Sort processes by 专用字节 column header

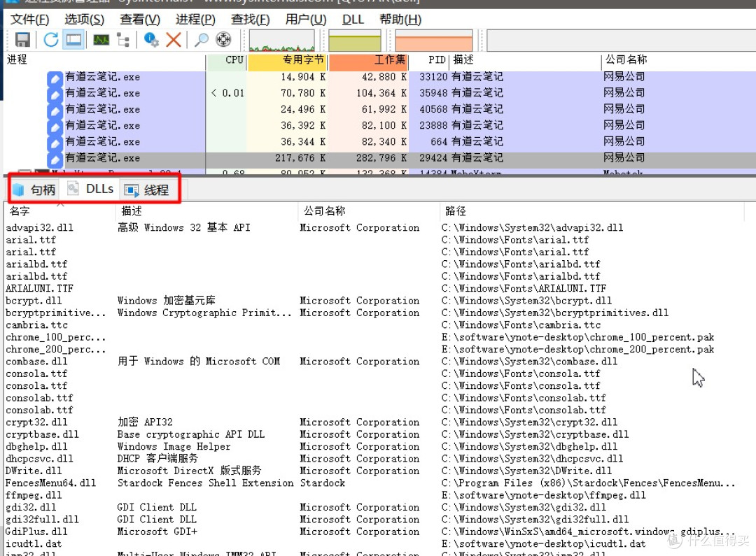[x=287, y=61]
